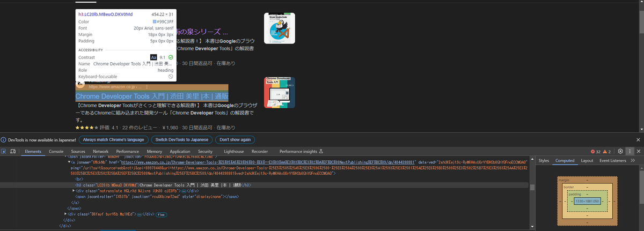Click the margin label in box model
Screen dimensions: 644x231
click(564, 181)
